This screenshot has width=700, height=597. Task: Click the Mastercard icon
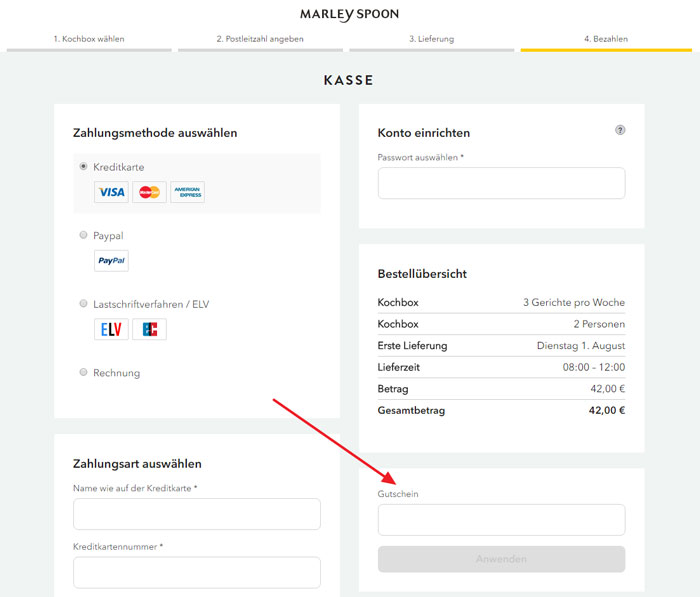(150, 192)
